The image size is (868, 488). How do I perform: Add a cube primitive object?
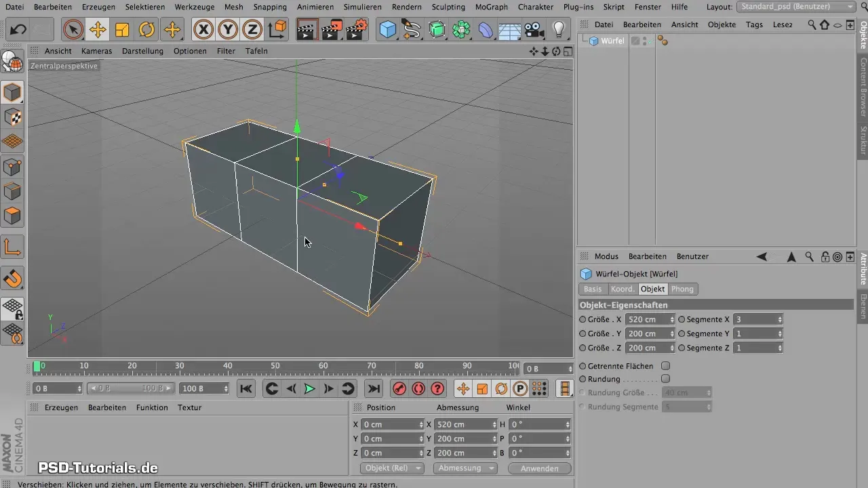388,30
